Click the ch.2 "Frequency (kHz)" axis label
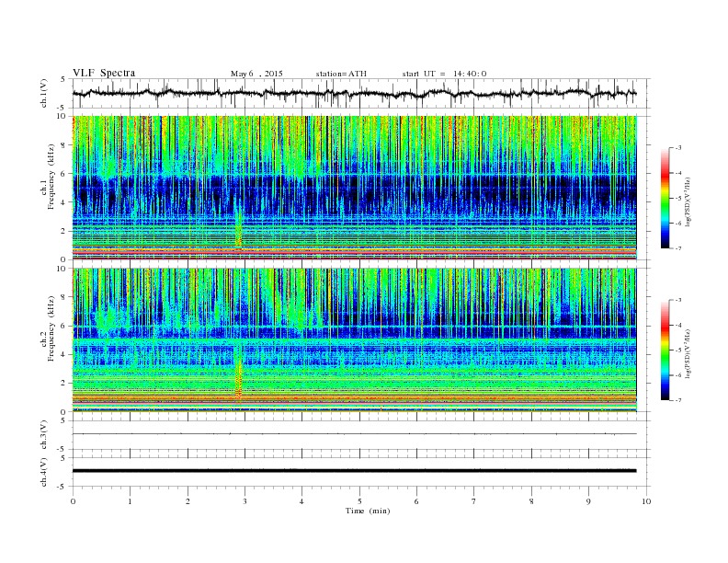The width and height of the screenshot is (728, 563). tap(51, 328)
